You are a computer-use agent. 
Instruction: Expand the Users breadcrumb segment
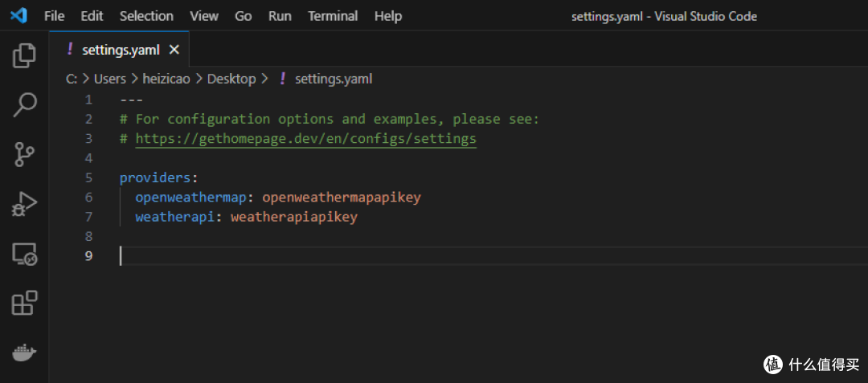110,79
